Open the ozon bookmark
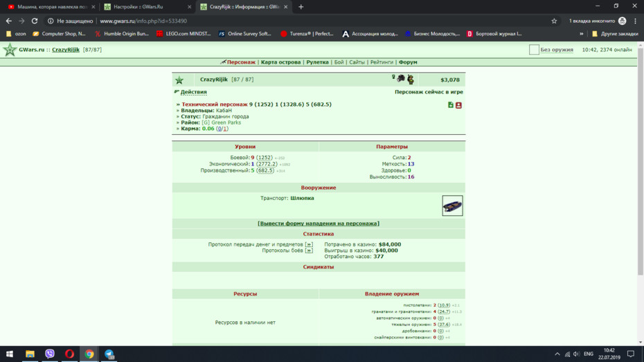This screenshot has width=644, height=362. point(16,34)
